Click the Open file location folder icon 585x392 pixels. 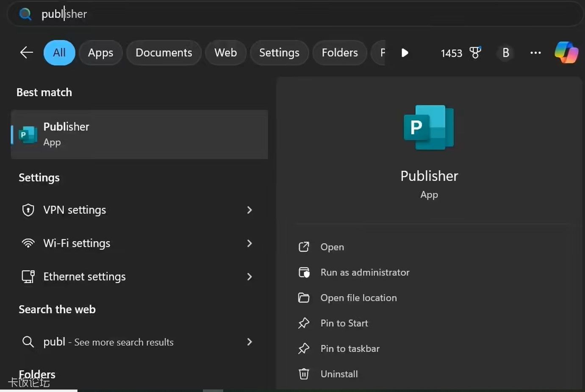[x=304, y=297]
